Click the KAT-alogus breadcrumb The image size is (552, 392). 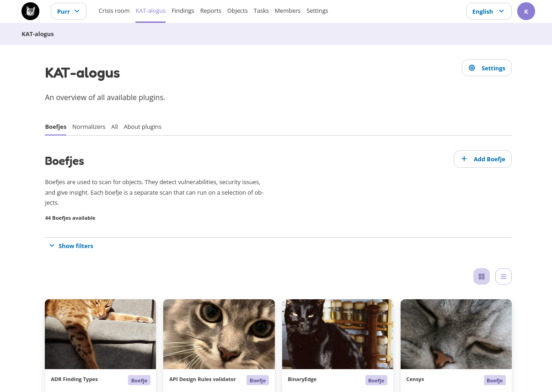(38, 34)
